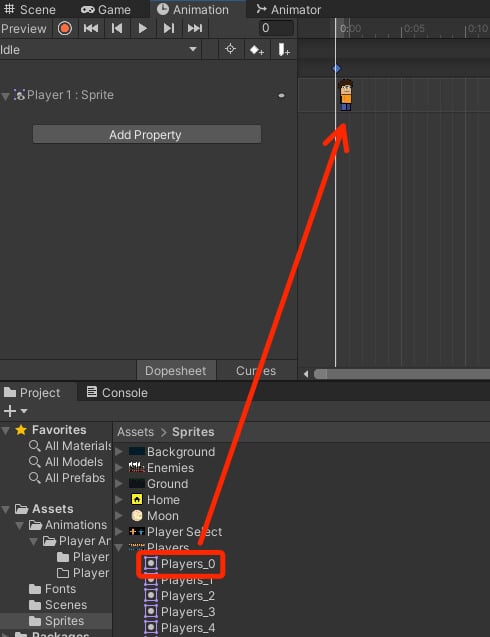Expand the Background sprite asset
This screenshot has width=490, height=637.
[x=119, y=452]
